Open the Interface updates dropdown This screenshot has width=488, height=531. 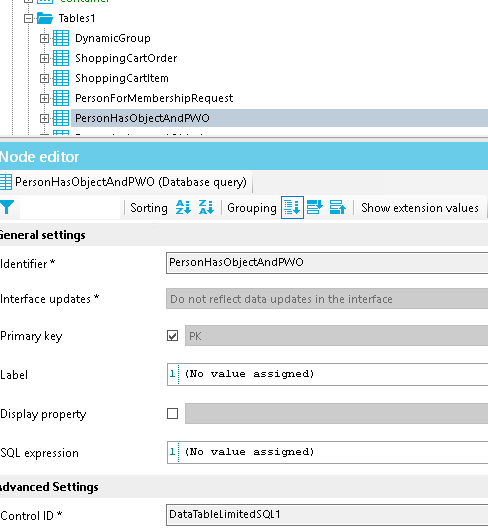click(327, 299)
